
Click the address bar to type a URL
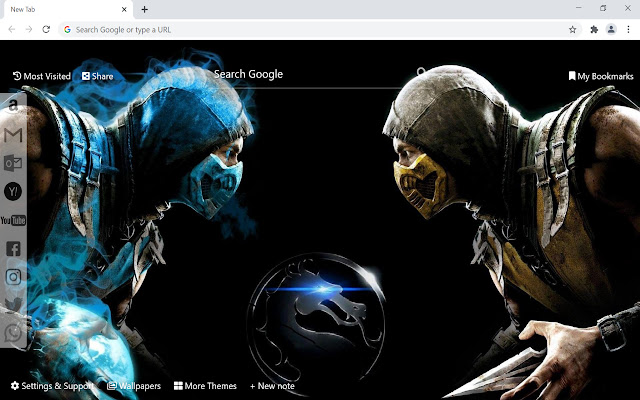point(318,29)
